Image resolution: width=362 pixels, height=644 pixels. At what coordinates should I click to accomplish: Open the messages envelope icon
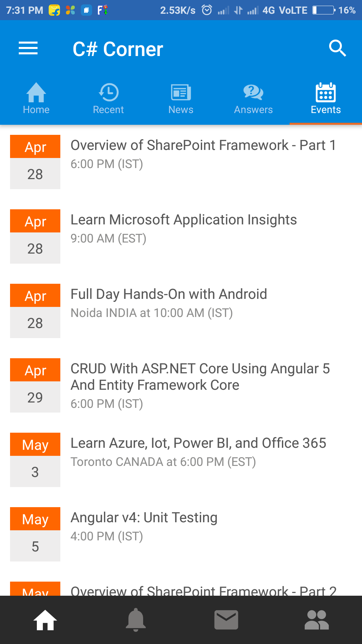226,620
